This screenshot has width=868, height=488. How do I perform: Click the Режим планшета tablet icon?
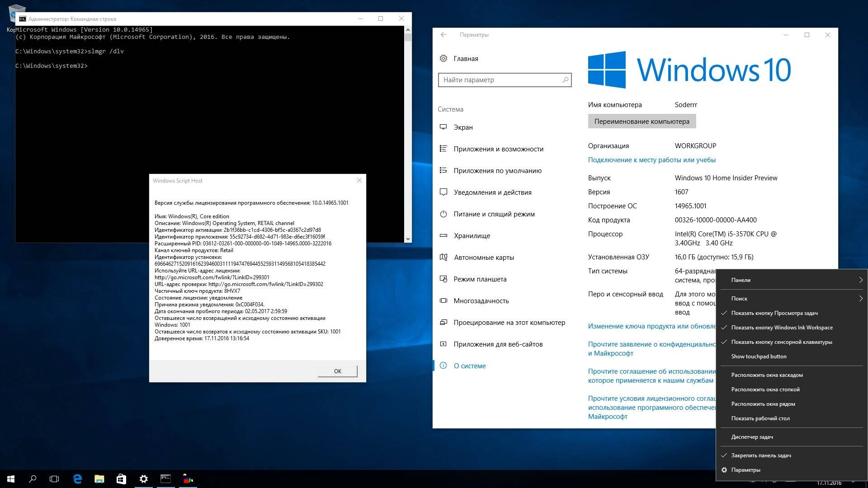coord(443,279)
